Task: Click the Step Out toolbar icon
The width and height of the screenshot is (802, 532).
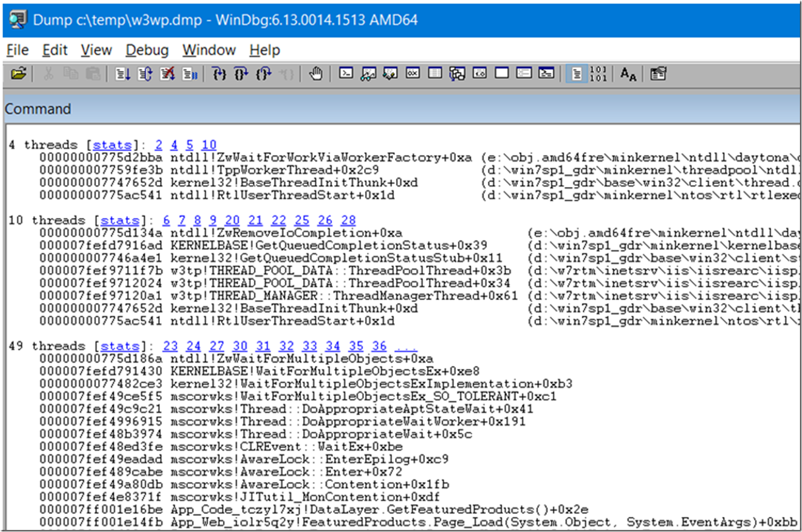Action: (263, 74)
